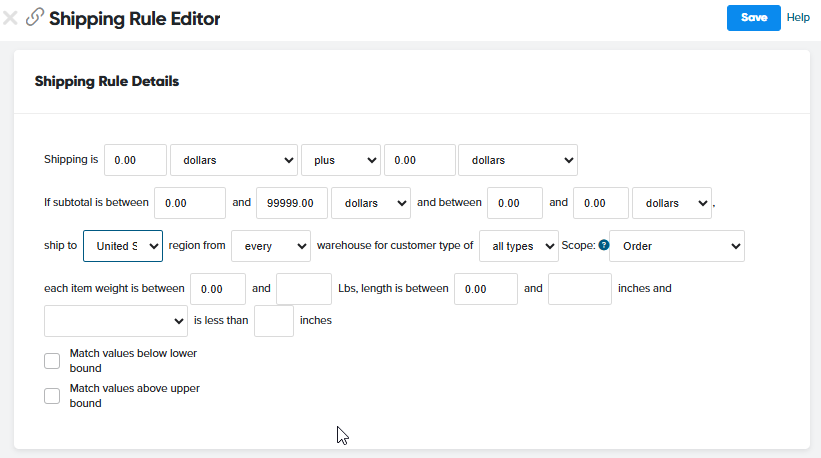Click the item weight lower bound field
The width and height of the screenshot is (821, 458).
tap(218, 289)
